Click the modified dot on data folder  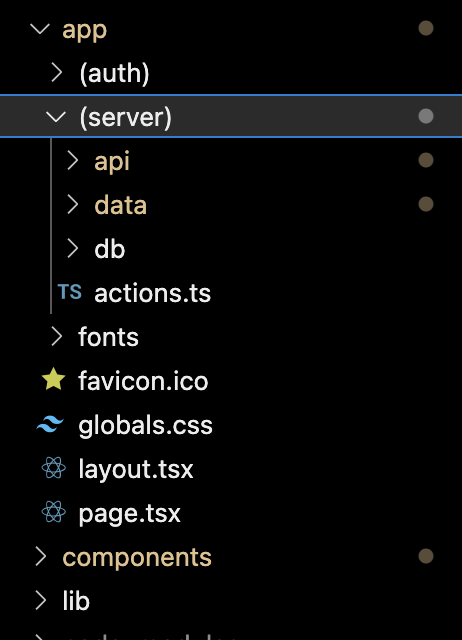tap(426, 204)
